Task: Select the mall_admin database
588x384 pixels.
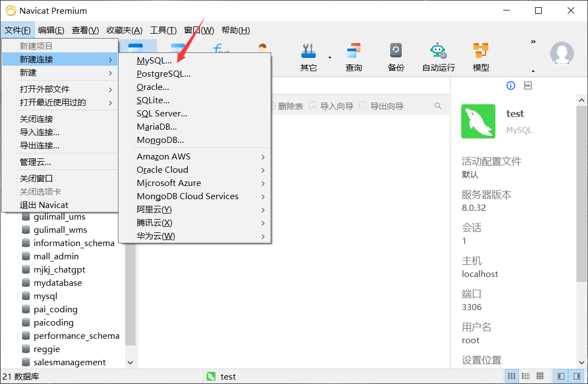Action: (x=56, y=257)
